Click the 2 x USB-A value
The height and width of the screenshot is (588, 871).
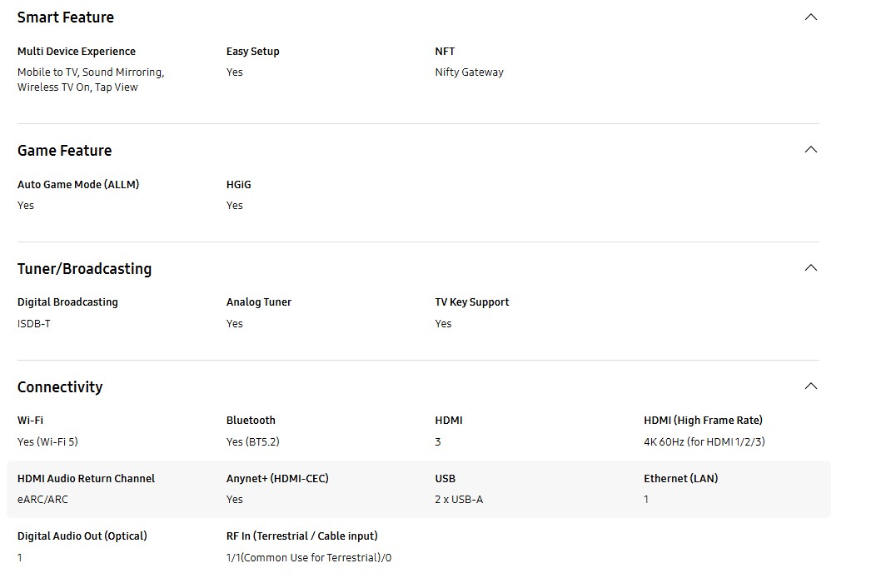click(x=459, y=500)
